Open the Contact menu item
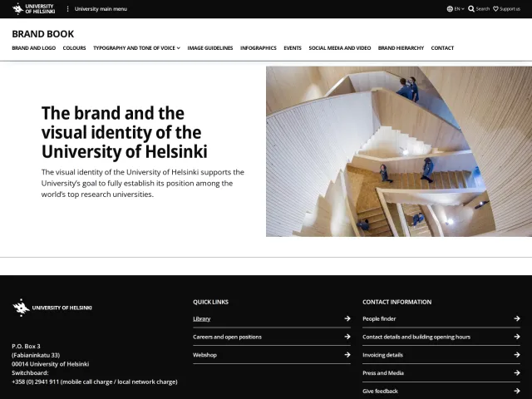This screenshot has height=399, width=532. point(442,48)
